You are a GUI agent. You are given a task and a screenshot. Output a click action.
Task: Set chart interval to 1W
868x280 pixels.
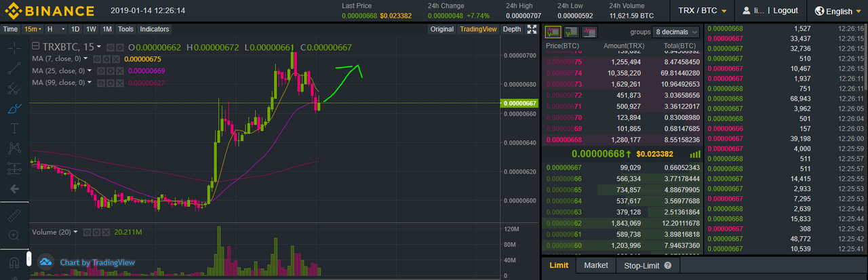91,29
